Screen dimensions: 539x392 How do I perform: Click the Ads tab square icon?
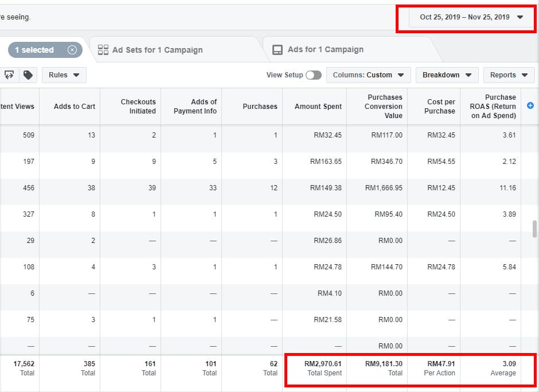[277, 50]
